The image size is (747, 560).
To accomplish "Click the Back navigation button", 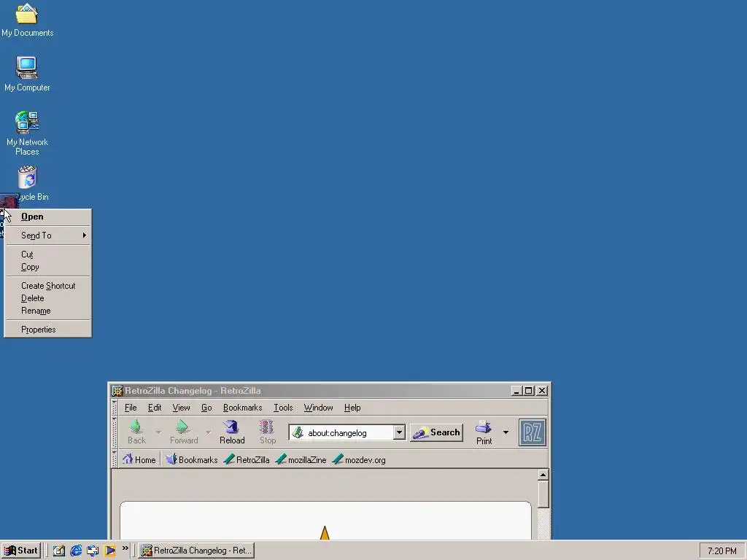I will (x=136, y=432).
